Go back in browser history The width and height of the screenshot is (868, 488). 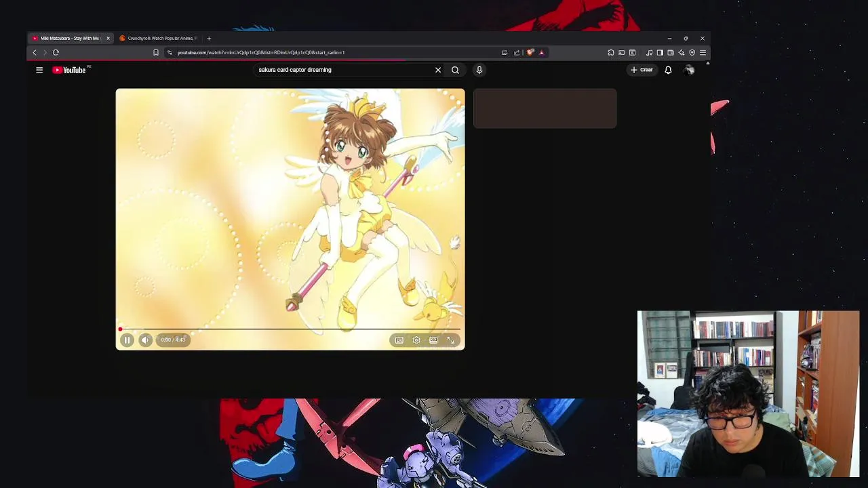(x=35, y=52)
